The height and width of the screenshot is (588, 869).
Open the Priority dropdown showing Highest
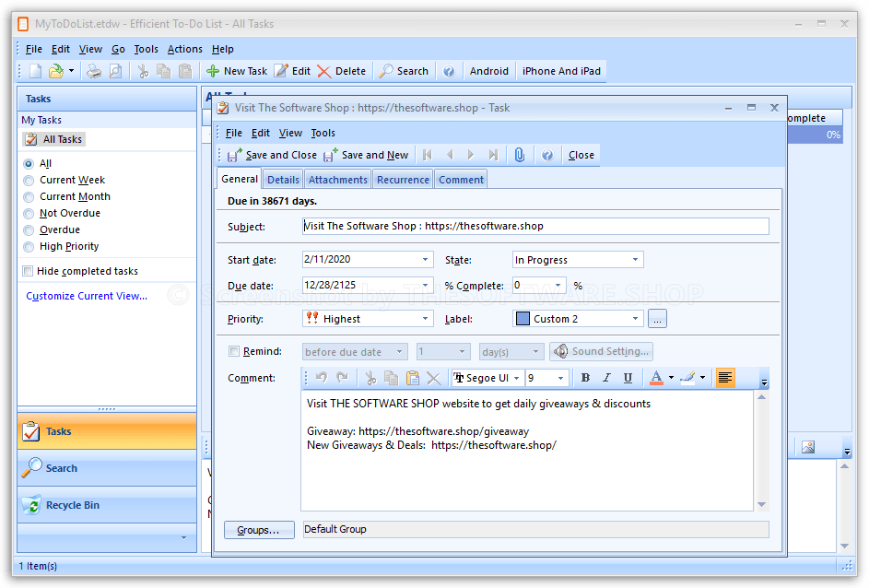pyautogui.click(x=428, y=318)
